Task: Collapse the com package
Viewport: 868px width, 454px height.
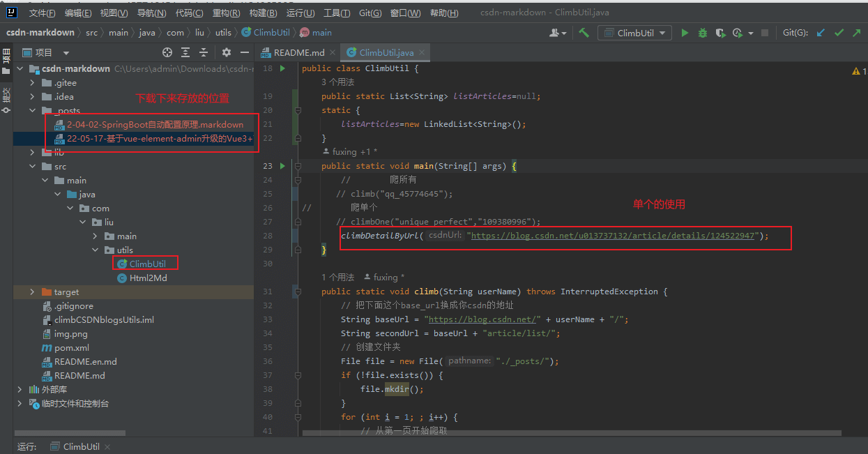Action: click(70, 208)
